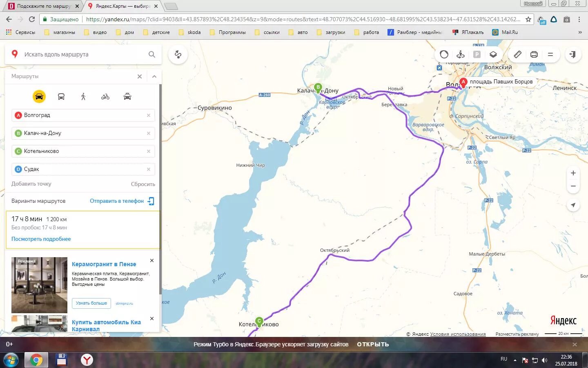Remove the Волгоград waypoint
This screenshot has height=368, width=588.
[x=149, y=115]
